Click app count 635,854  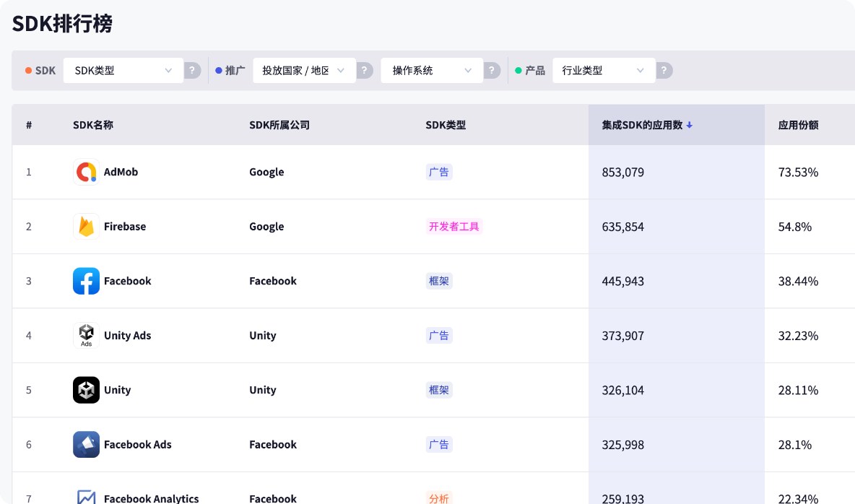[x=622, y=227]
